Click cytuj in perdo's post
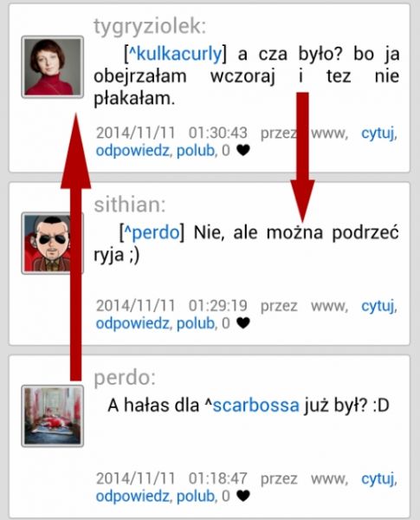This screenshot has height=520, width=420. (x=378, y=479)
